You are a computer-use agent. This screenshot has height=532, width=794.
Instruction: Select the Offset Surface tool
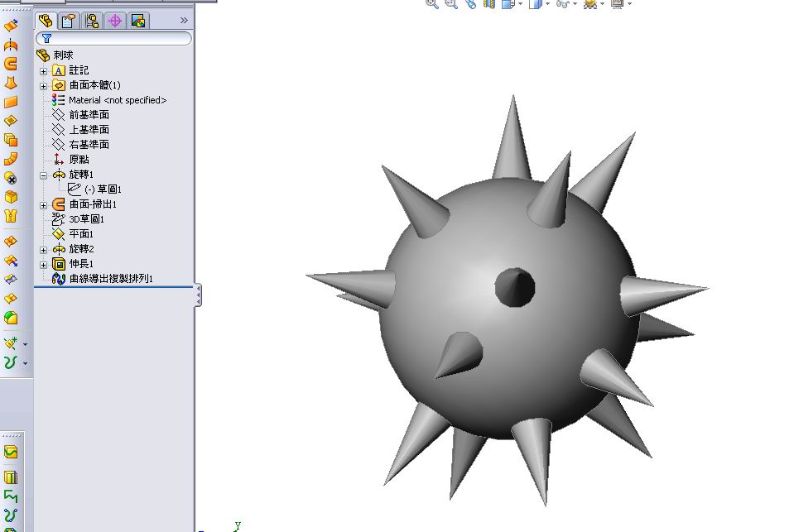point(11,121)
